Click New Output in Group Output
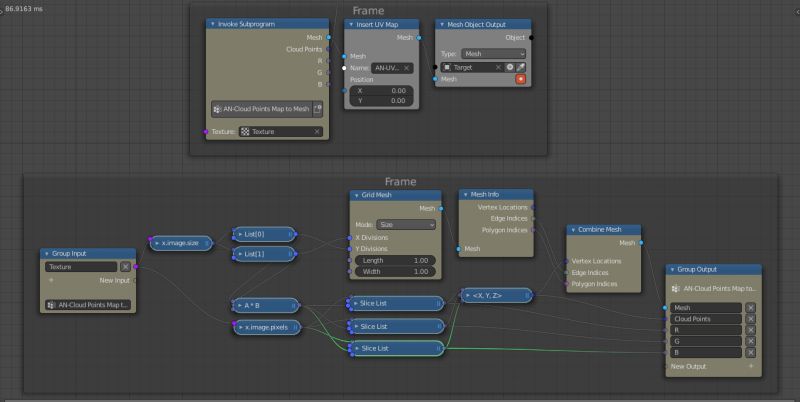Image resolution: width=800 pixels, height=402 pixels. pyautogui.click(x=688, y=366)
